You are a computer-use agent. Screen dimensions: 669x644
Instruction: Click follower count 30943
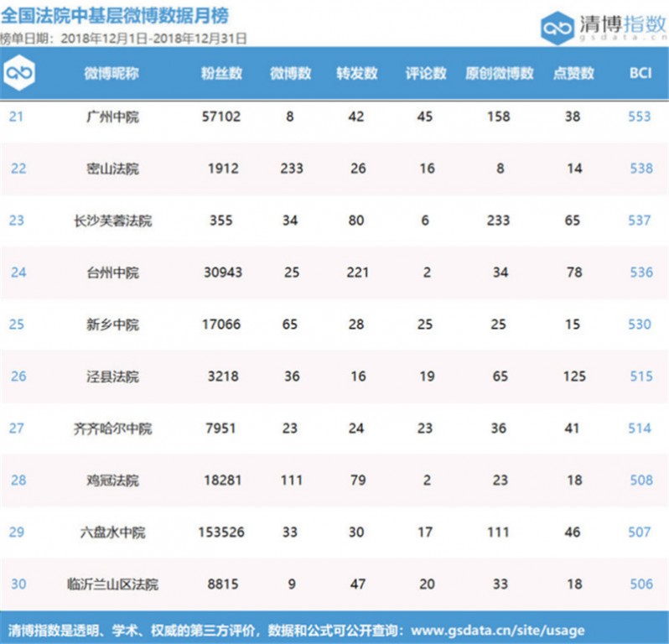223,273
